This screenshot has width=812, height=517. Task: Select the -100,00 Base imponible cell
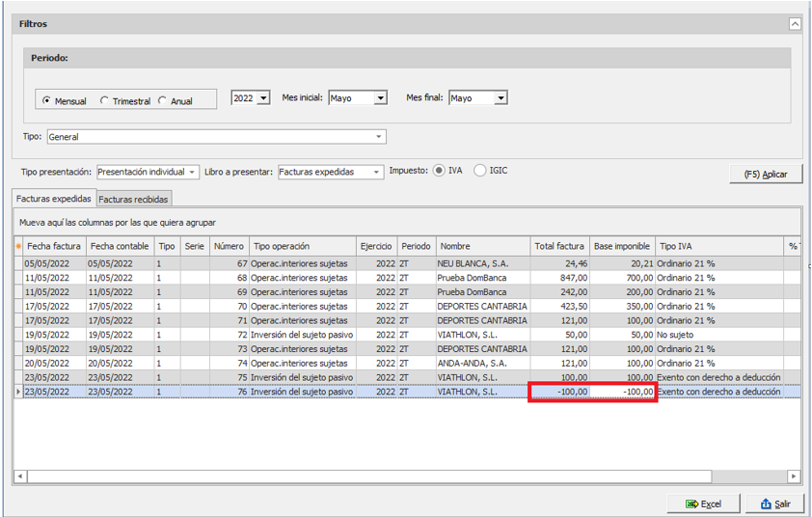click(622, 392)
